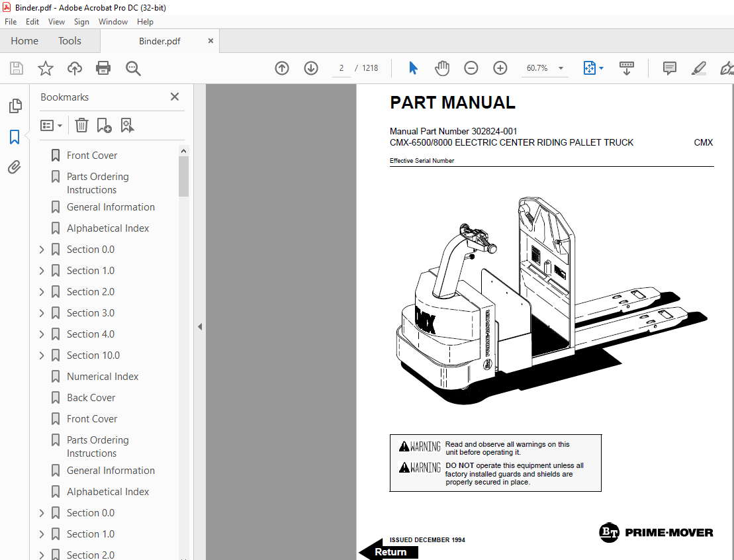Open the Attachments paperclip panel
Image resolution: width=734 pixels, height=560 pixels.
(x=14, y=167)
